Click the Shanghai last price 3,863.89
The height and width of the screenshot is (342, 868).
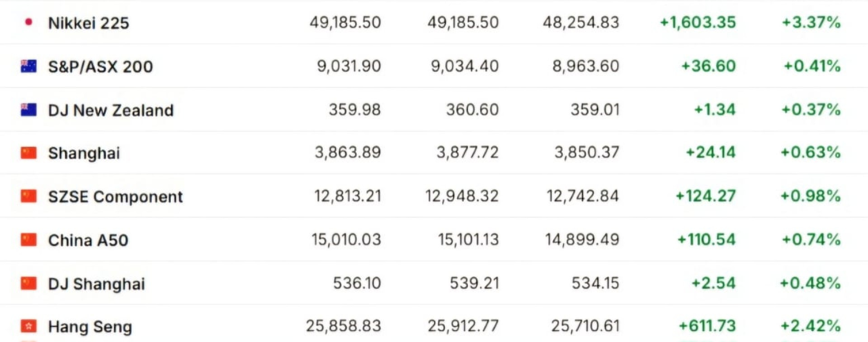coord(348,153)
